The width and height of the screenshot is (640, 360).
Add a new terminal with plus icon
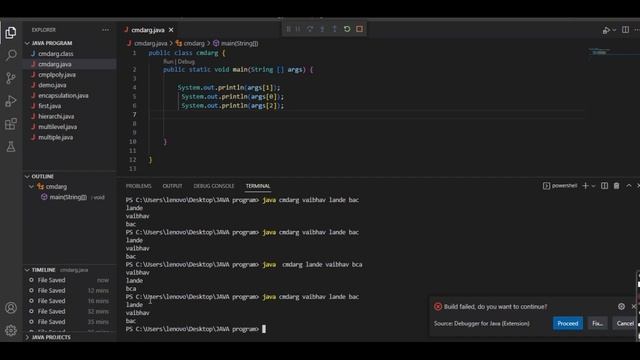(585, 186)
